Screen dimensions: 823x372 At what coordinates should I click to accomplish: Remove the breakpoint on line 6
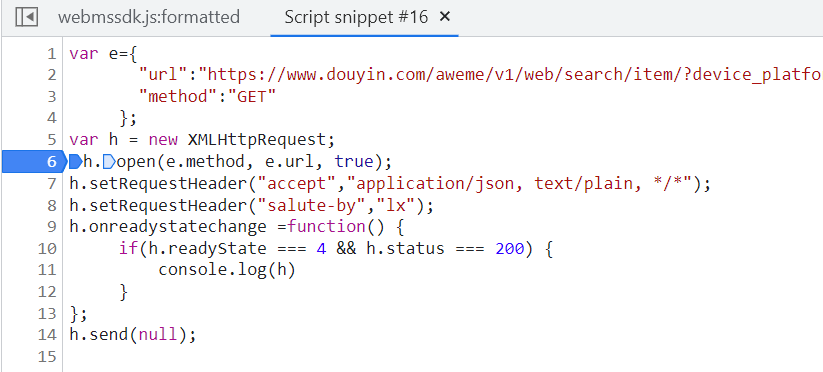(x=33, y=162)
